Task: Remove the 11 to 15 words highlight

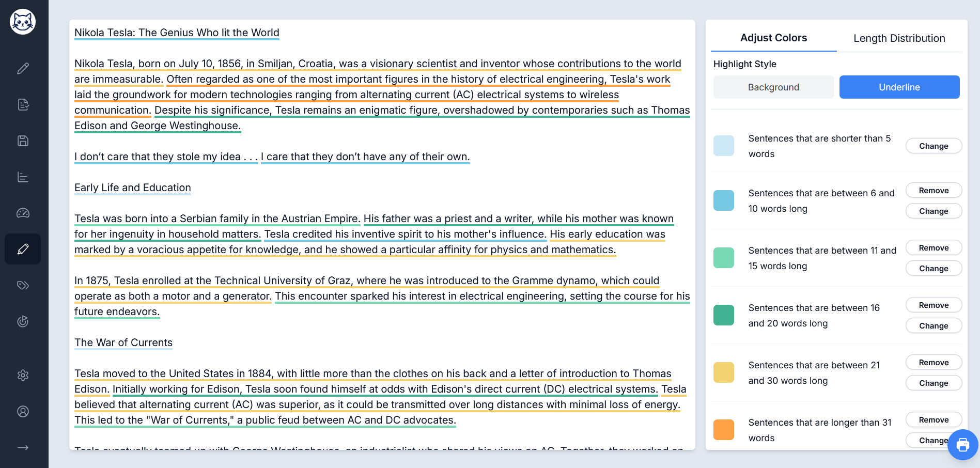Action: click(934, 248)
